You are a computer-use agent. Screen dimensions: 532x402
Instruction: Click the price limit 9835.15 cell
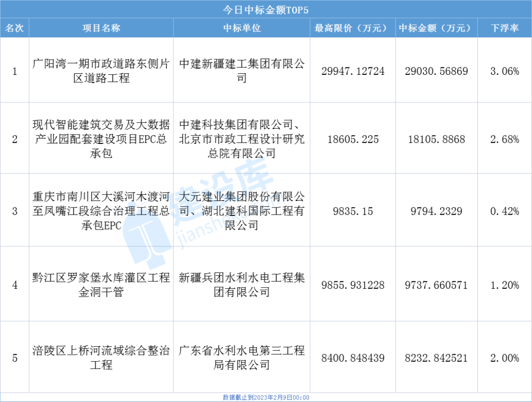[x=352, y=211]
